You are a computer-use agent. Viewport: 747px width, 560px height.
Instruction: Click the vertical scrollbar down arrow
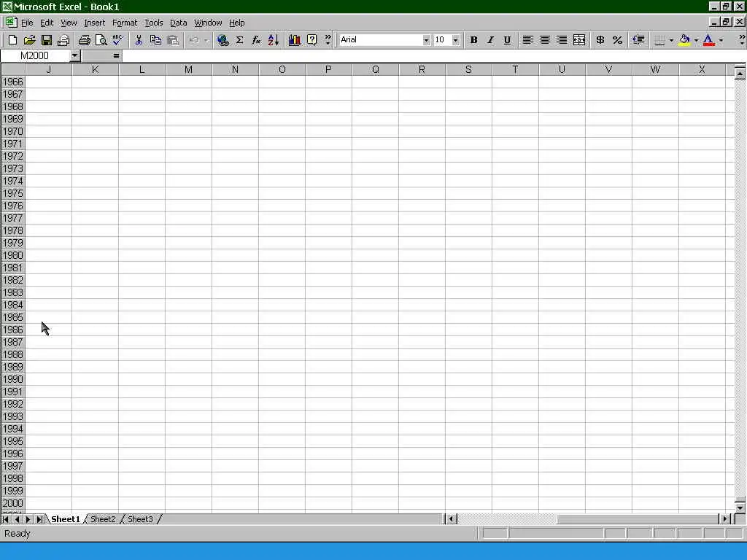click(740, 507)
